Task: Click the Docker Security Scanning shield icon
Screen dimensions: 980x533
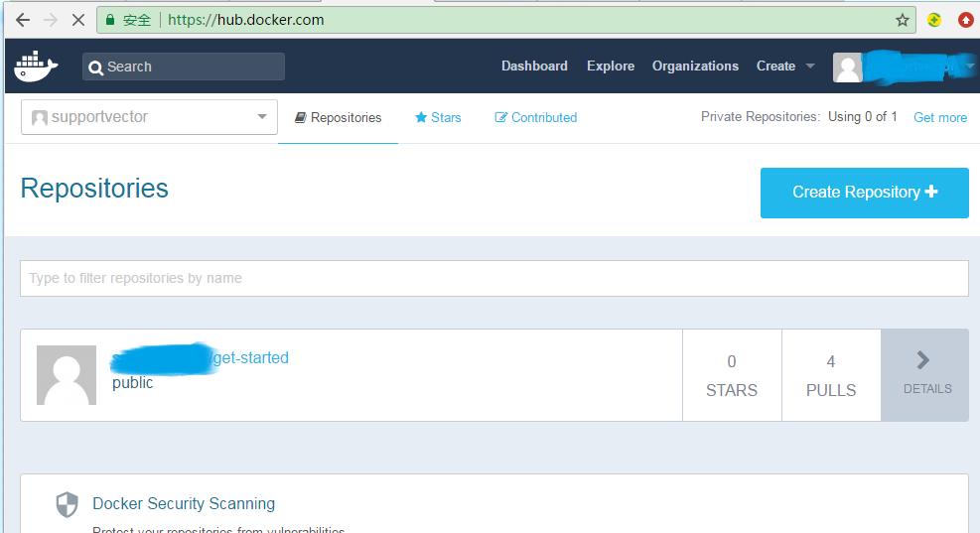Action: click(x=67, y=504)
